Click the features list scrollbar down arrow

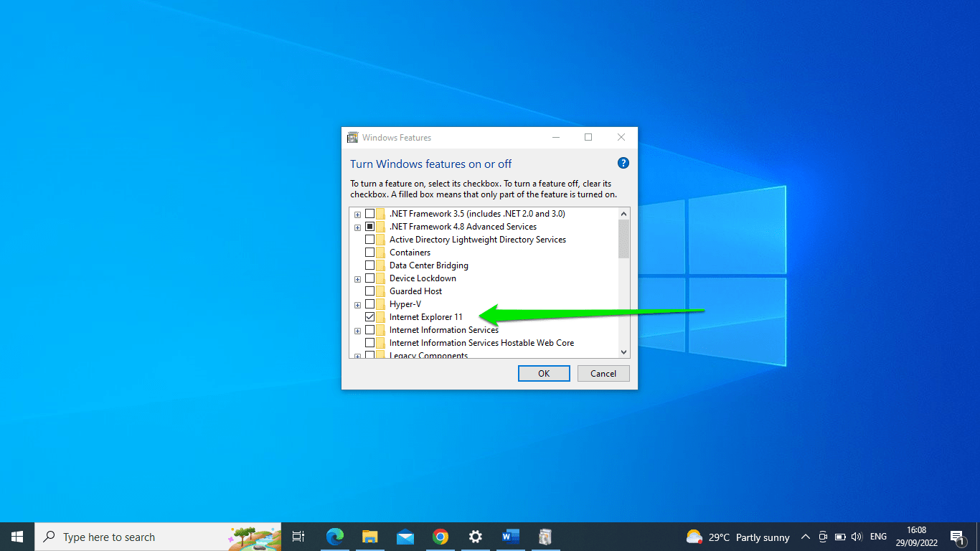click(x=623, y=352)
